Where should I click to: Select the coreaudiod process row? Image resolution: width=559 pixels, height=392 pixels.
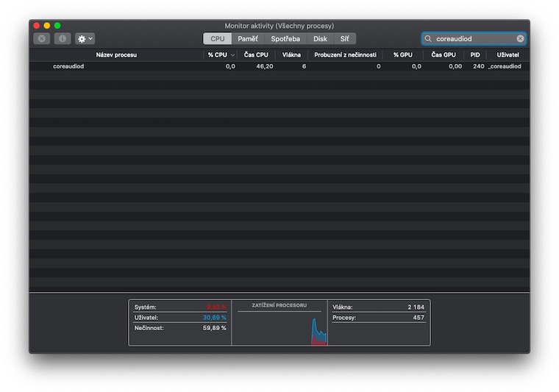[x=279, y=66]
